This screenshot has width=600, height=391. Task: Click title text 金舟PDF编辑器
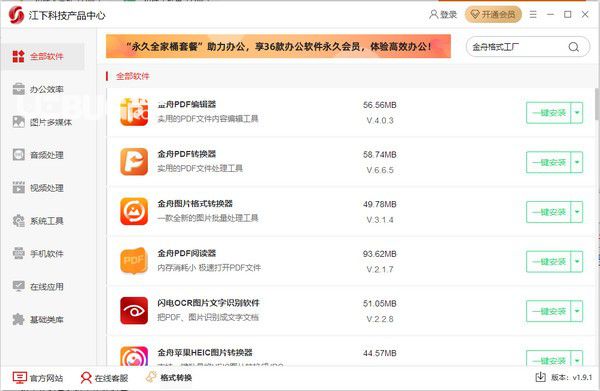pos(187,104)
